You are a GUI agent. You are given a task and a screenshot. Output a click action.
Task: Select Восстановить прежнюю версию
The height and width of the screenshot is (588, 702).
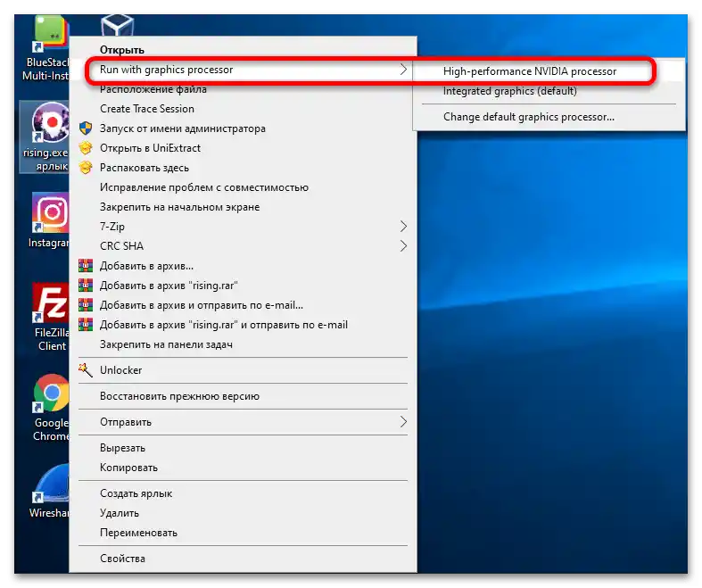[x=244, y=396]
